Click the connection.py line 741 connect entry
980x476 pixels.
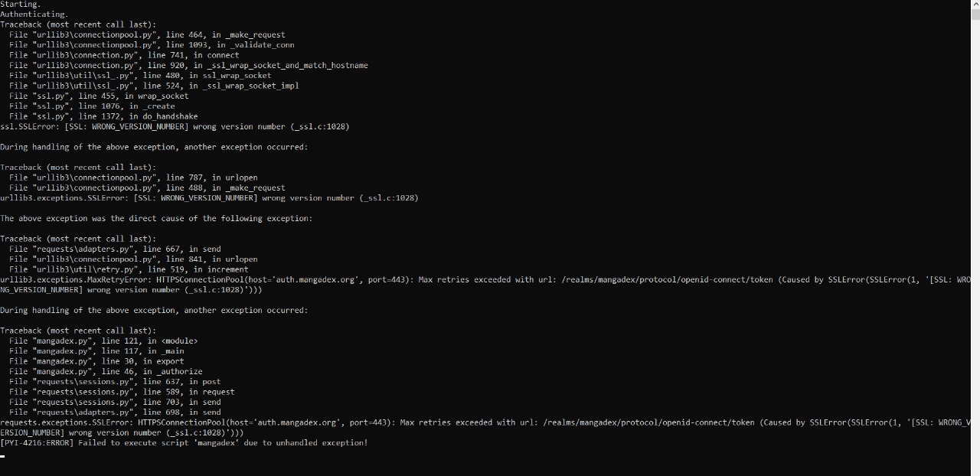click(x=124, y=55)
